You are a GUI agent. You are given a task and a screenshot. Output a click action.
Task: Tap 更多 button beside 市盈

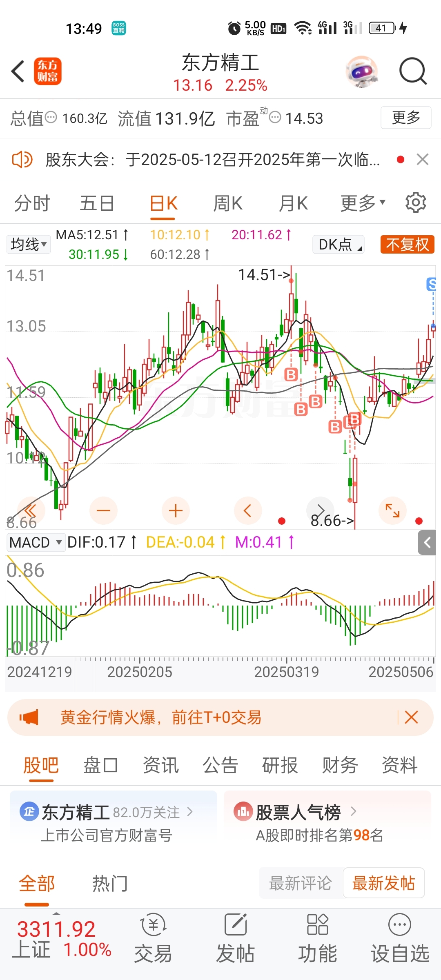click(406, 118)
